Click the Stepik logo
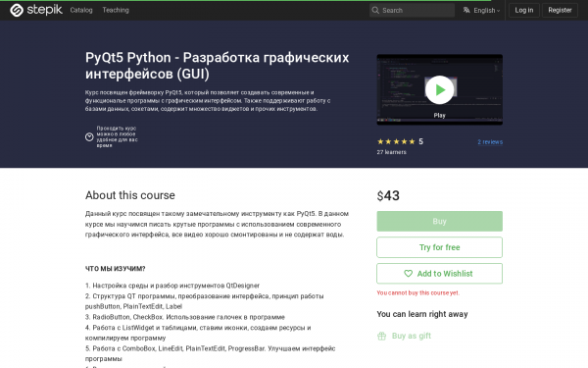This screenshot has width=588, height=368. pos(36,10)
